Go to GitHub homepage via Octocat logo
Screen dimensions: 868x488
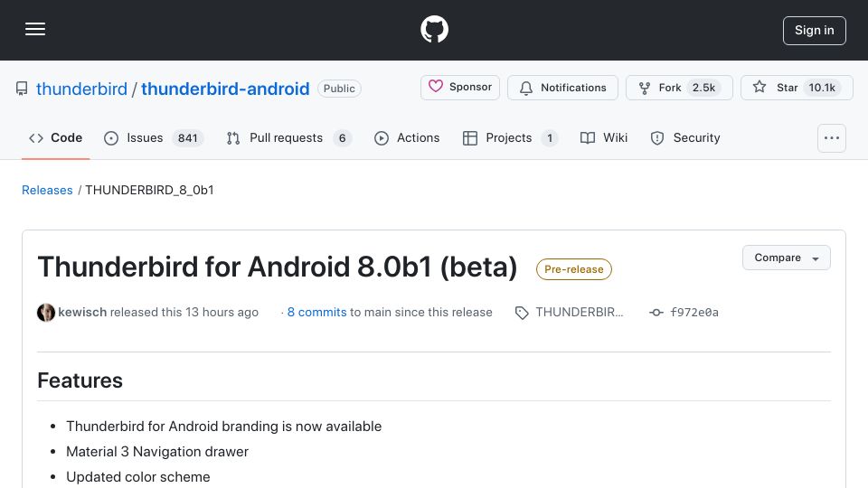(434, 29)
